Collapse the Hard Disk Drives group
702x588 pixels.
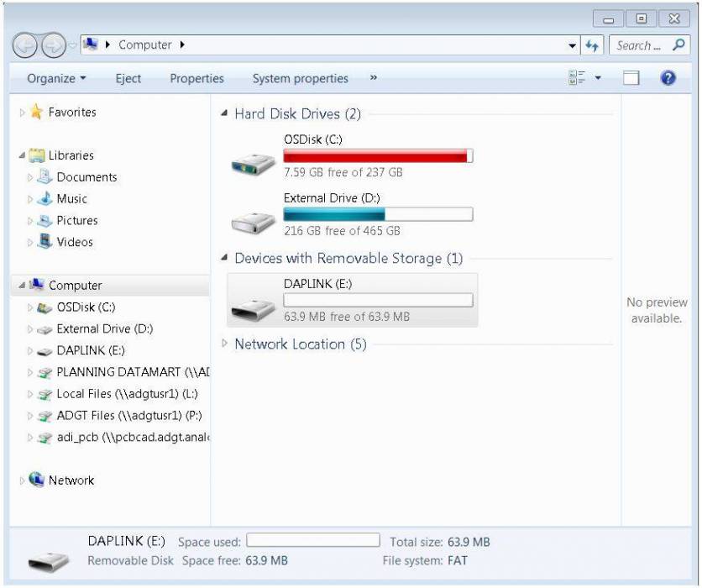click(224, 113)
